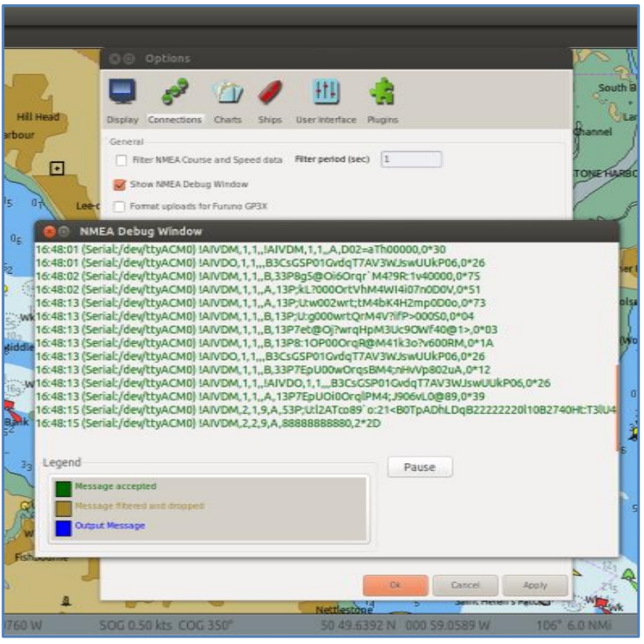Click the square marker icon on the chart
644x644 pixels.
[57, 168]
